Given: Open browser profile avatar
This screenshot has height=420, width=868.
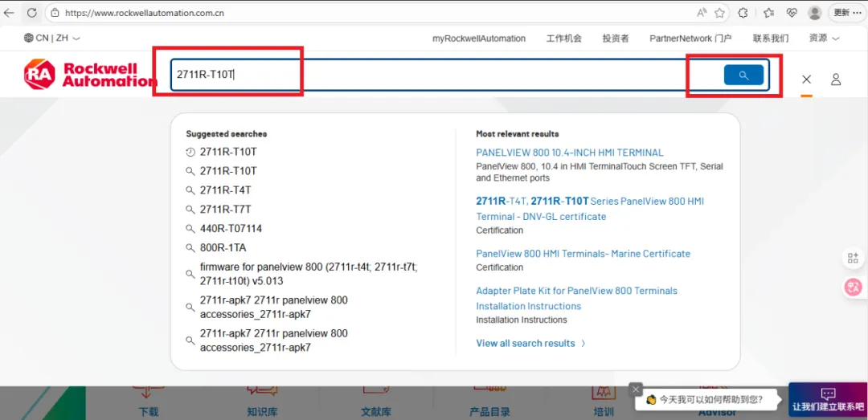Looking at the screenshot, I should tap(814, 12).
